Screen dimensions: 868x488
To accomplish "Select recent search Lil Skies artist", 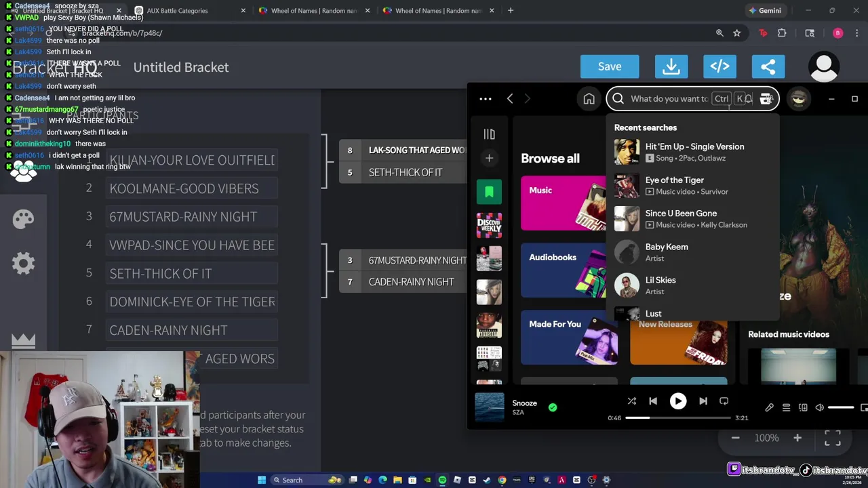I will pyautogui.click(x=693, y=285).
